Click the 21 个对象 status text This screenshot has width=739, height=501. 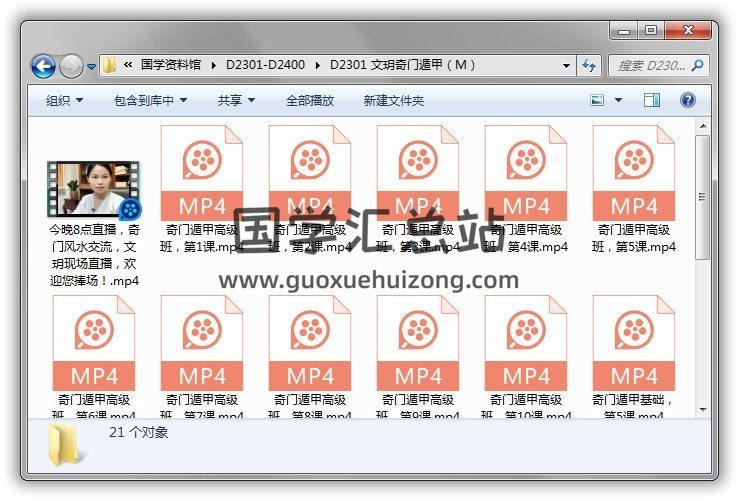click(x=139, y=432)
